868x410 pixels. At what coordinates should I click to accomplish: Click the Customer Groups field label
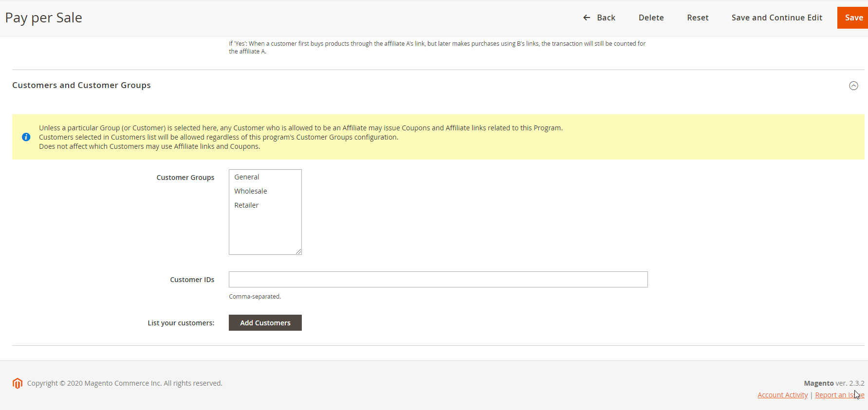[185, 178]
